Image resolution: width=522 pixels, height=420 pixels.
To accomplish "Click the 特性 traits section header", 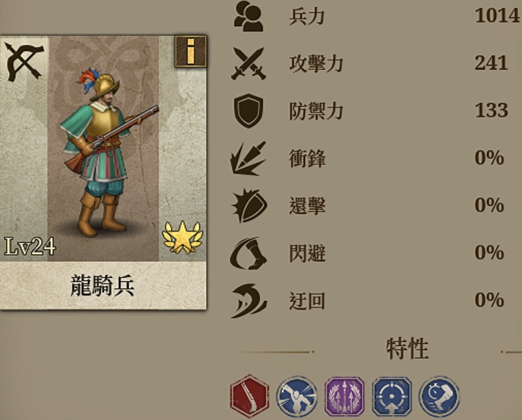I will (x=407, y=349).
